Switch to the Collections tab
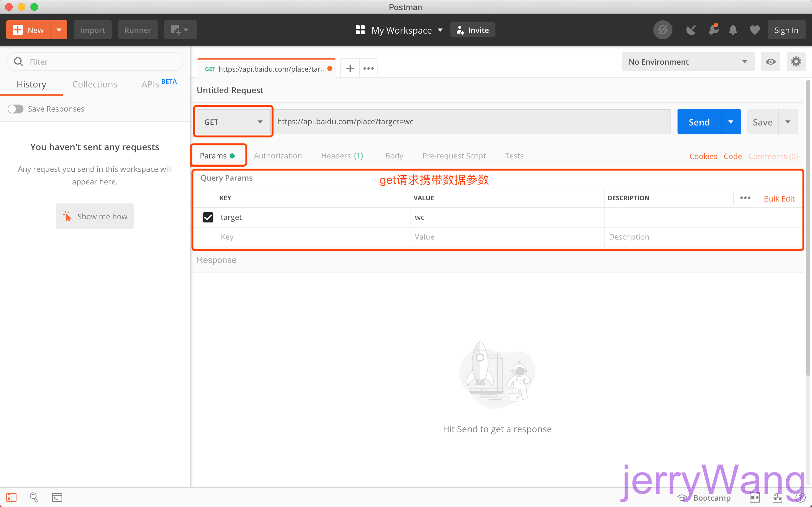 95,84
